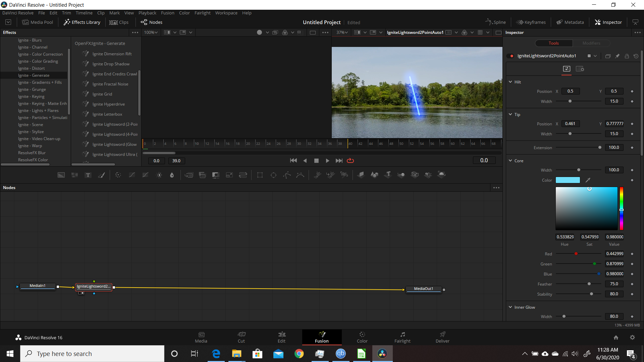
Task: Open the Fusion menu
Action: coord(167,13)
